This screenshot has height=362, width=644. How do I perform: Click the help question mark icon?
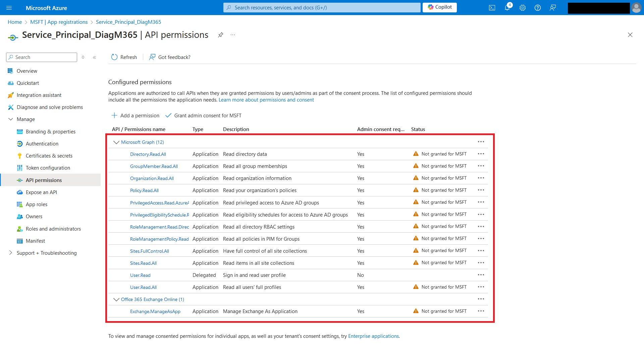click(x=537, y=8)
